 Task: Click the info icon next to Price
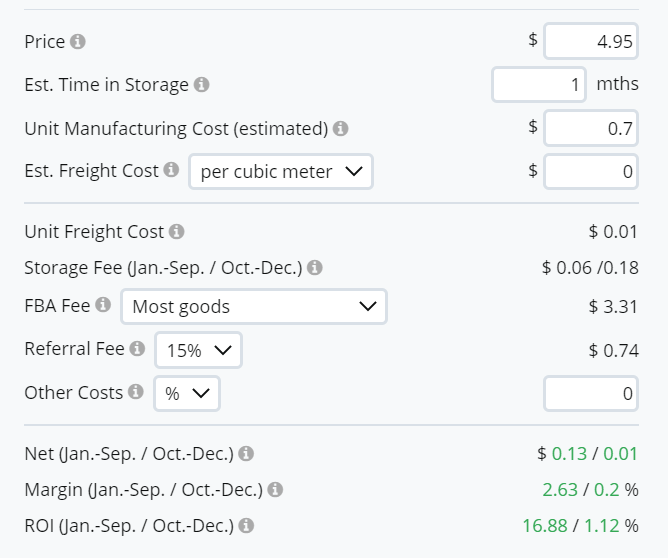pyautogui.click(x=78, y=42)
